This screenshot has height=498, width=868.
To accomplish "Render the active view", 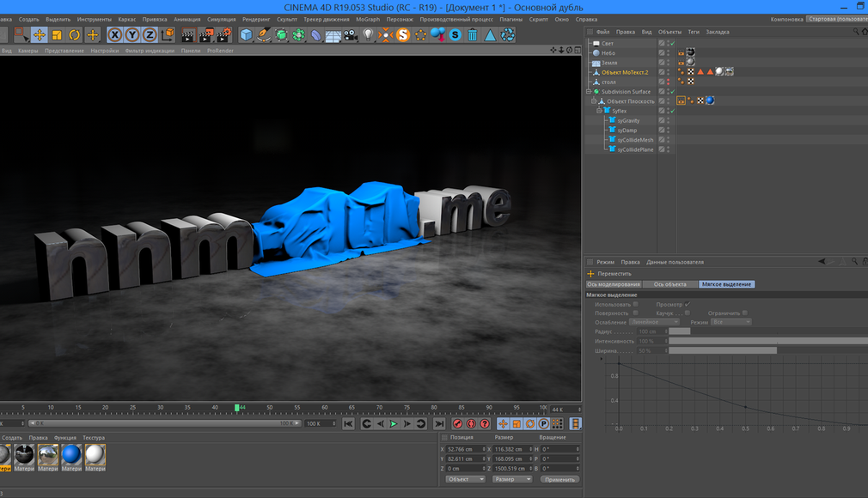I will (188, 35).
